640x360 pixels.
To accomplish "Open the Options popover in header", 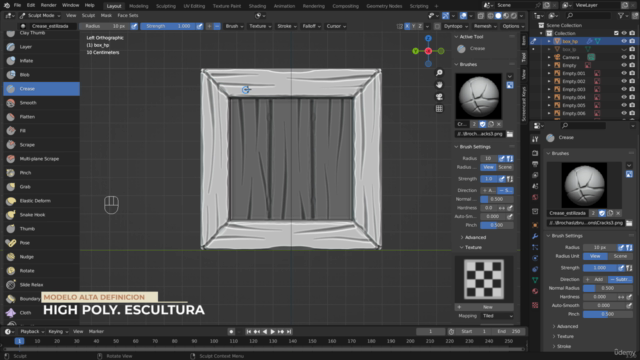I will (x=513, y=26).
